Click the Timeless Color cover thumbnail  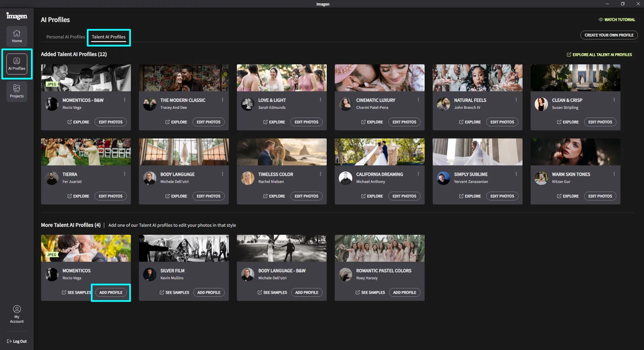tap(282, 152)
